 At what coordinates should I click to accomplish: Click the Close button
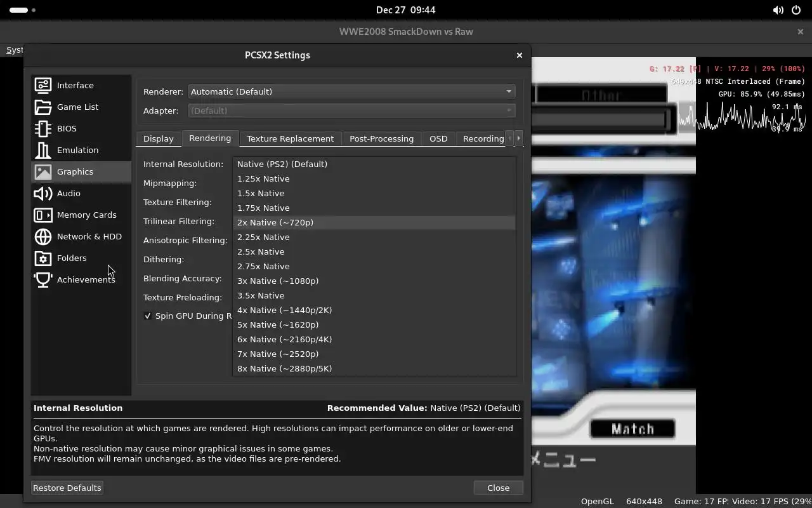[x=498, y=488]
